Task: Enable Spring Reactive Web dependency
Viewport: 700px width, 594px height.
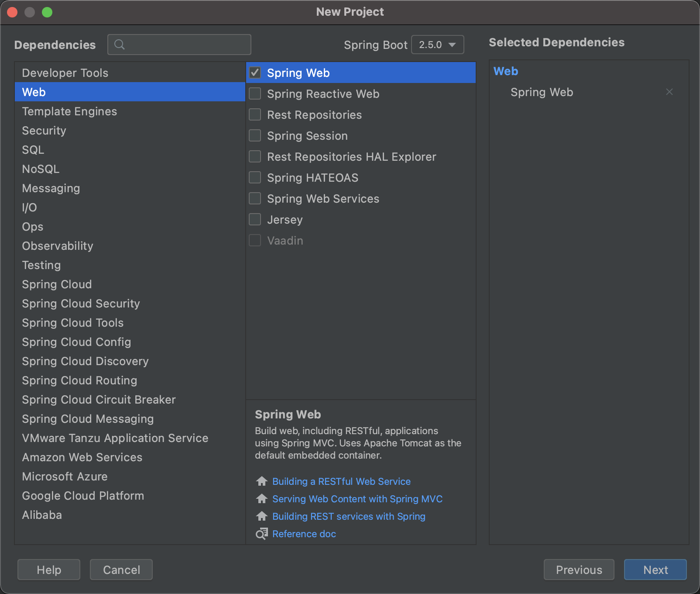Action: click(255, 93)
